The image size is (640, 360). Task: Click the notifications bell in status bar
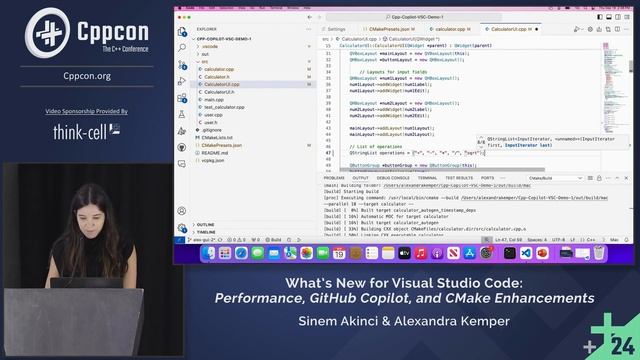pos(627,240)
